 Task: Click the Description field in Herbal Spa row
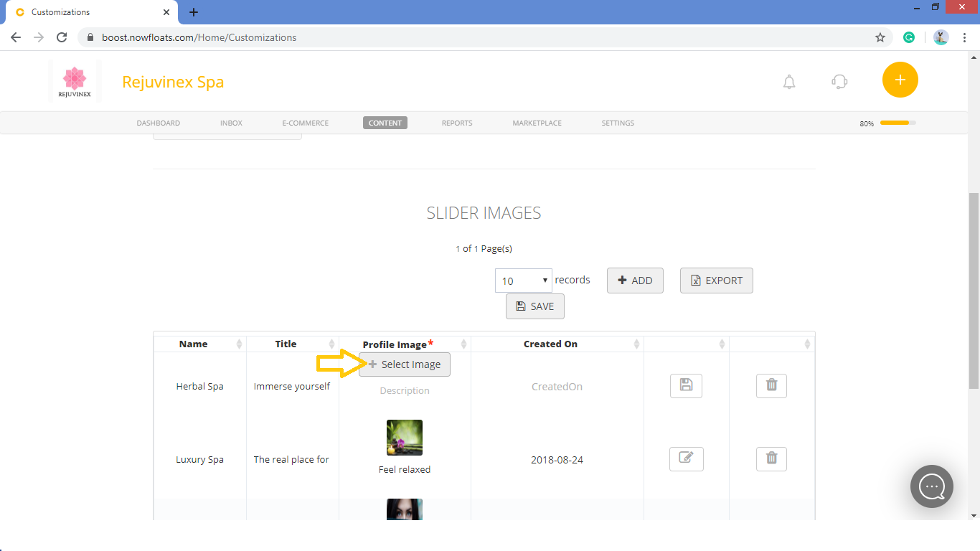click(x=405, y=390)
